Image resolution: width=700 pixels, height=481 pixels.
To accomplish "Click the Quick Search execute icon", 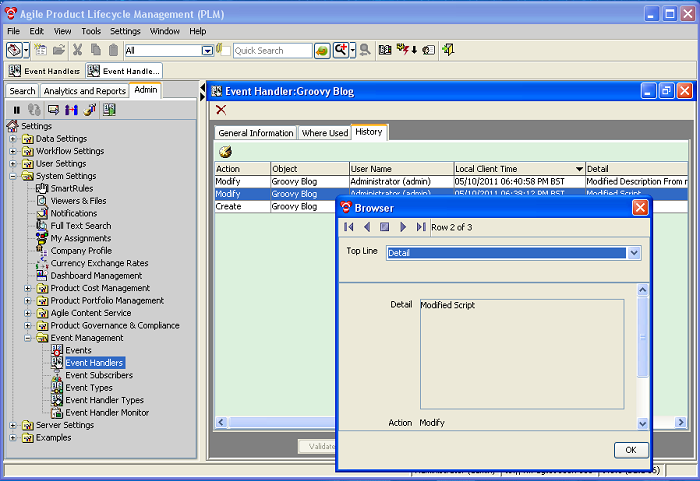I will coord(322,50).
